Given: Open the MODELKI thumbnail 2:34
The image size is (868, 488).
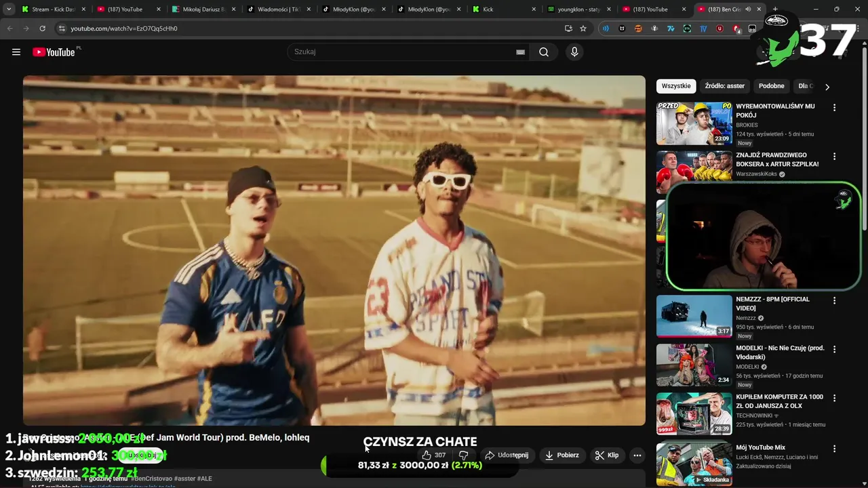Looking at the screenshot, I should pyautogui.click(x=694, y=365).
